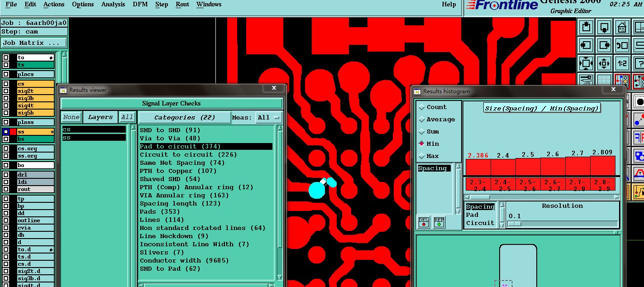Click categories list scroll down arrow
644x287 pixels.
[x=280, y=277]
